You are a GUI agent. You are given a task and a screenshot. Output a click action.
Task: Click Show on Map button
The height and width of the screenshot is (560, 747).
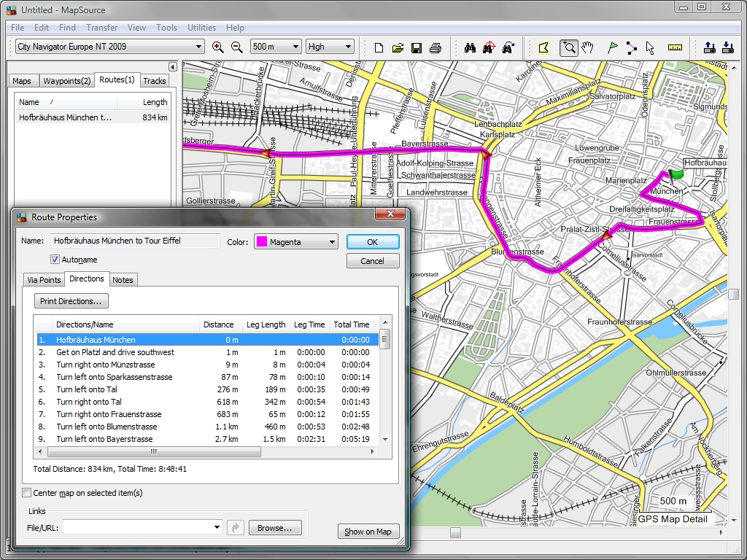point(368,532)
